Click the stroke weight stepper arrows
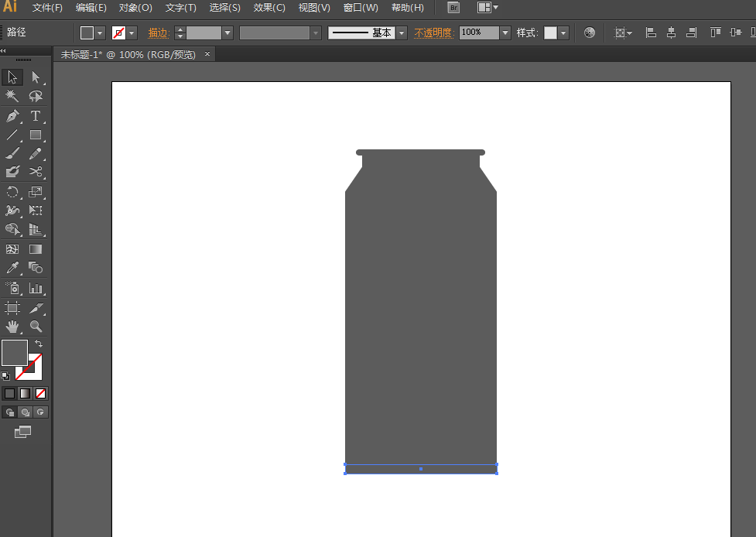 pyautogui.click(x=180, y=32)
